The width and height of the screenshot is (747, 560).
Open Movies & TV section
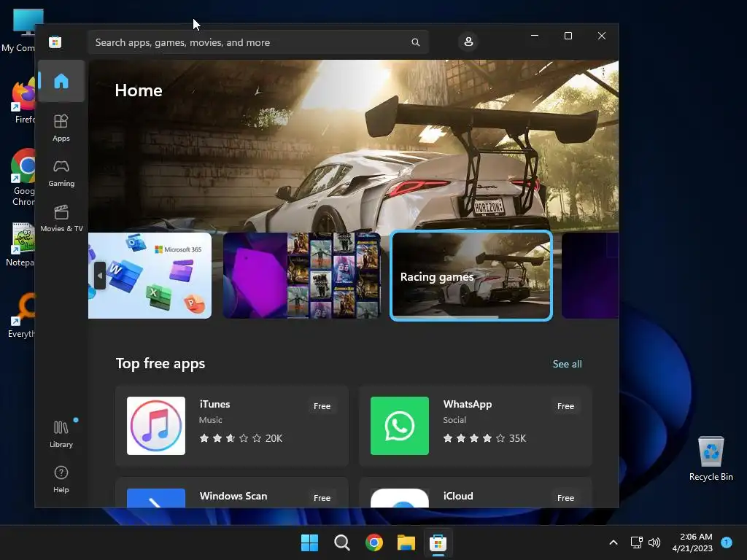tap(61, 219)
